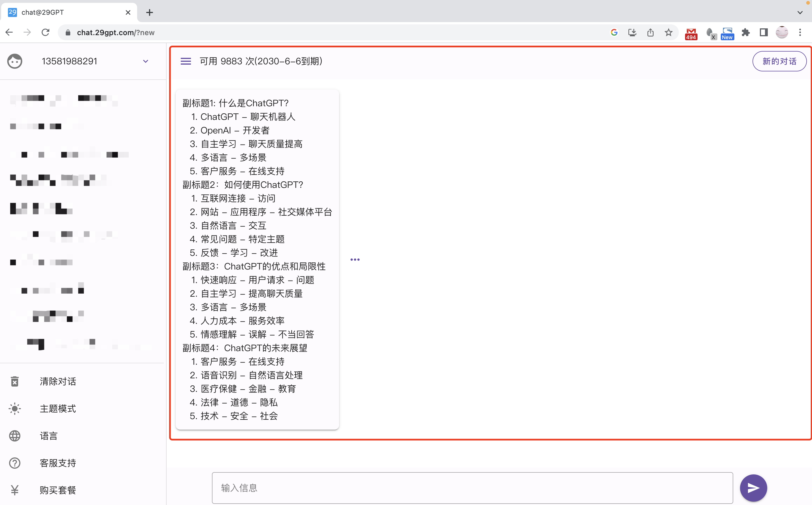Expand the 13581988291 account dropdown
The width and height of the screenshot is (812, 505).
(x=146, y=61)
